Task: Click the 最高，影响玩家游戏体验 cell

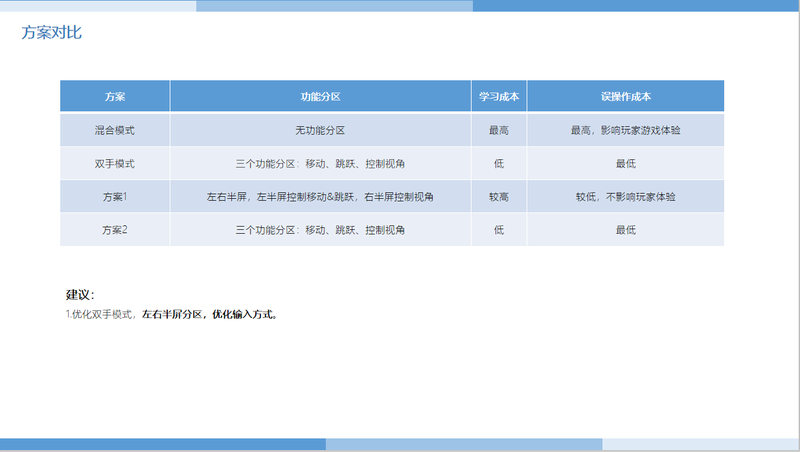Action: click(x=626, y=130)
